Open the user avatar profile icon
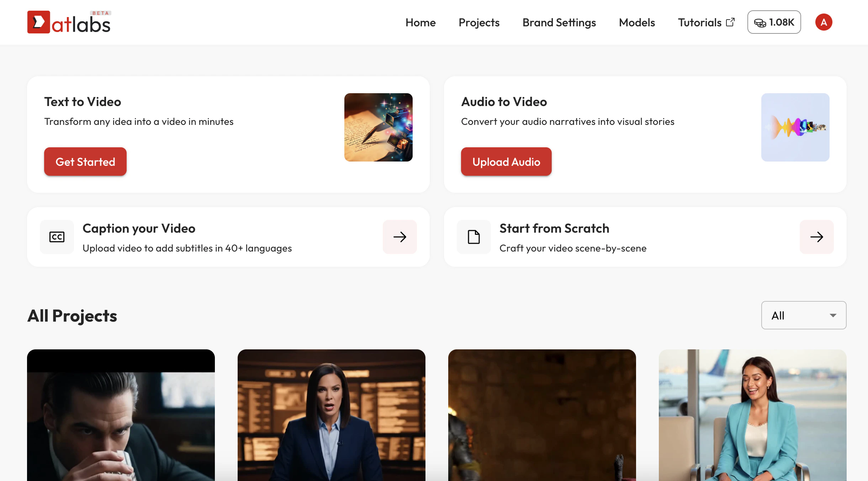 click(x=824, y=22)
